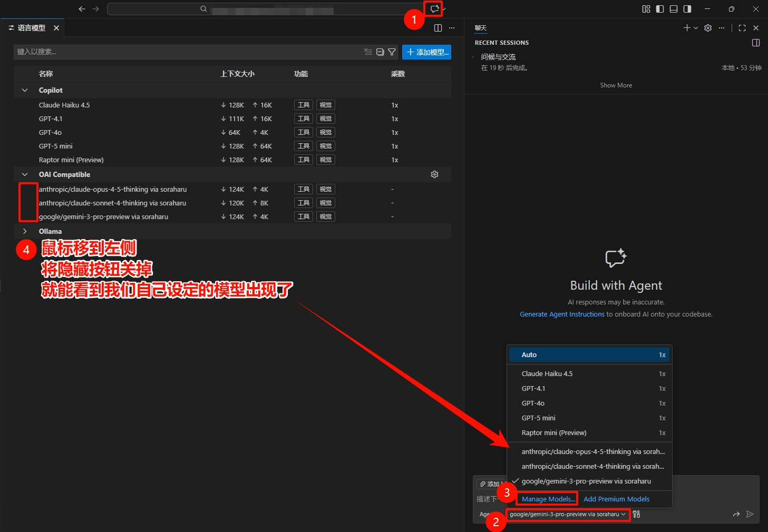Open the Copilot chat icon in title bar
The width and height of the screenshot is (768, 532).
tap(434, 9)
